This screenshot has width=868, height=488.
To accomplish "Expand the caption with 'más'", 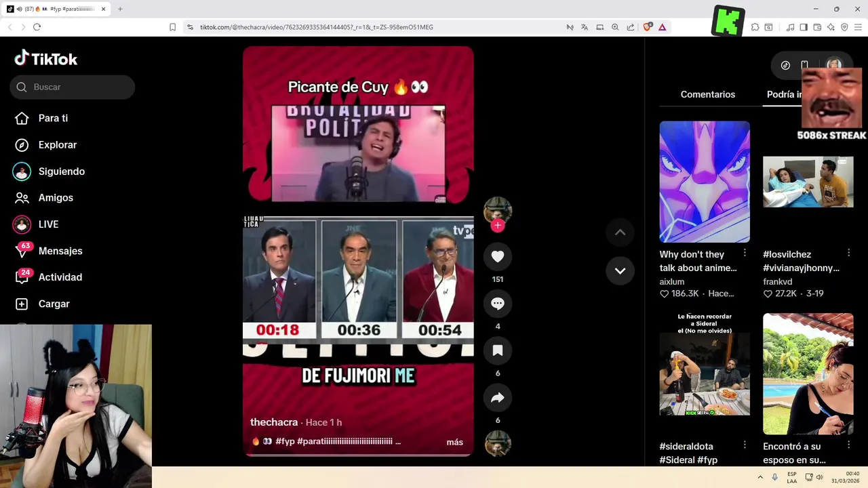I will click(x=455, y=442).
